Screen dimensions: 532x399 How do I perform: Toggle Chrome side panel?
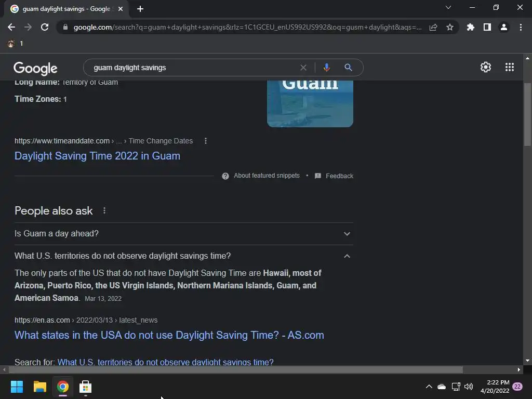487,27
